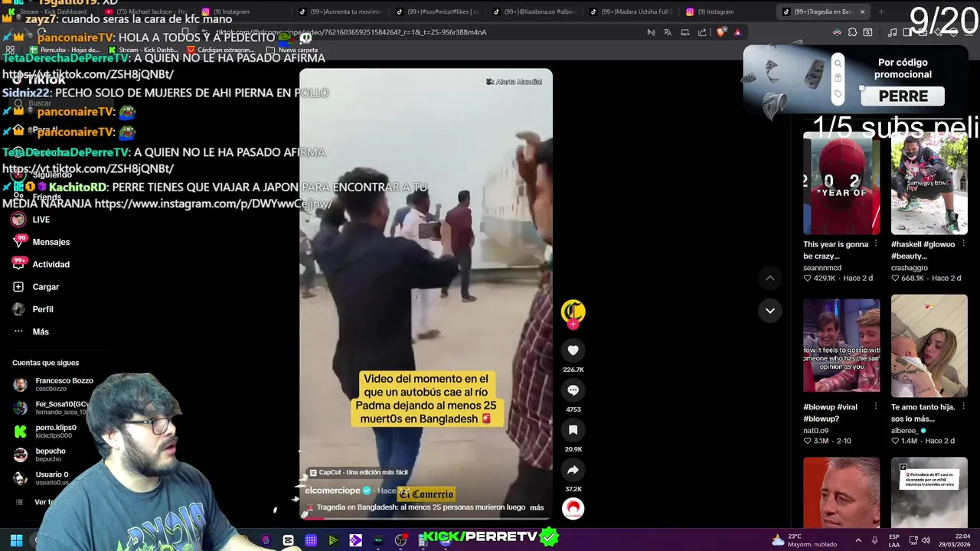Open options for the 'Te amo tanto hija' video
Screen dimensions: 980x551
pos(964,407)
